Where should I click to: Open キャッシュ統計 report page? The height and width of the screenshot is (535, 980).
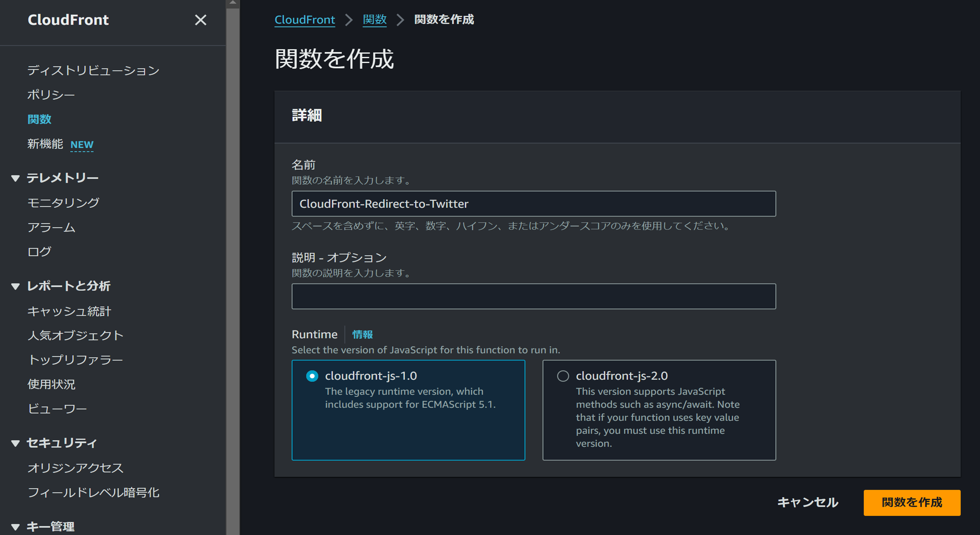click(69, 312)
